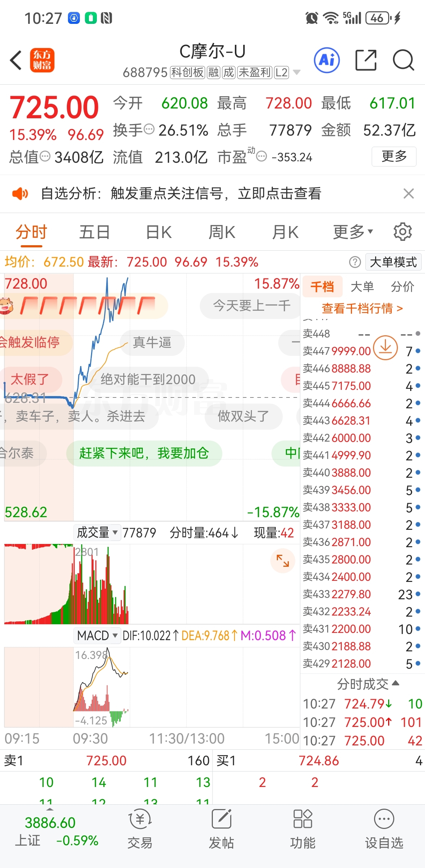Tap the 总值 info circle icon
The image size is (425, 868).
pos(45,157)
